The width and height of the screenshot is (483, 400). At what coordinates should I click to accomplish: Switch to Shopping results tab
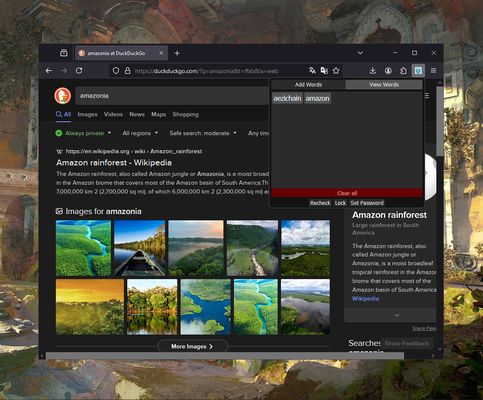(186, 114)
